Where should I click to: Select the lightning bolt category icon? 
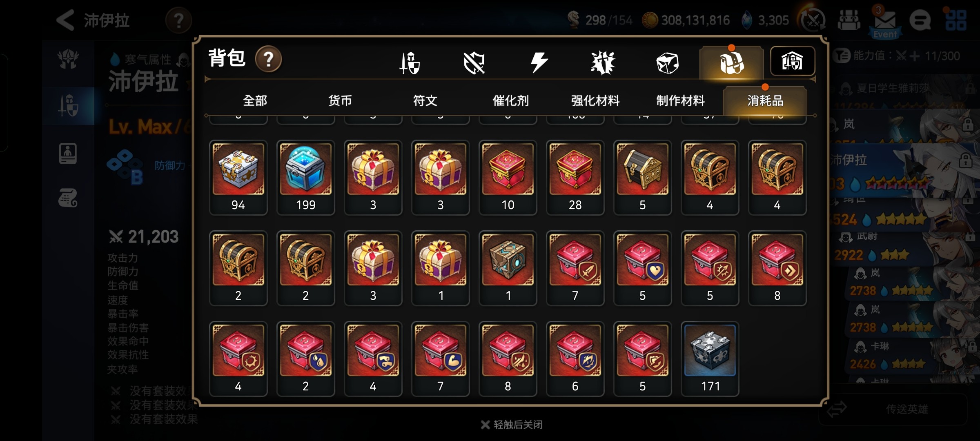tap(539, 62)
